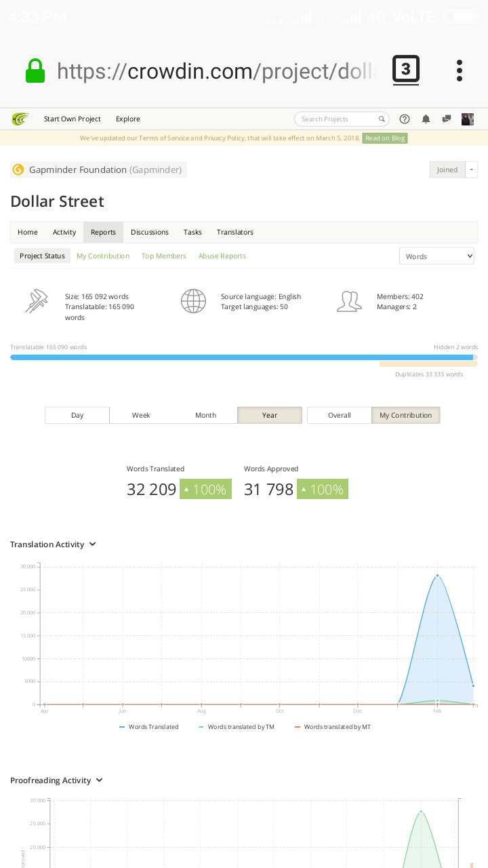488x868 pixels.
Task: Click the 32 209 words translated value
Action: [151, 489]
